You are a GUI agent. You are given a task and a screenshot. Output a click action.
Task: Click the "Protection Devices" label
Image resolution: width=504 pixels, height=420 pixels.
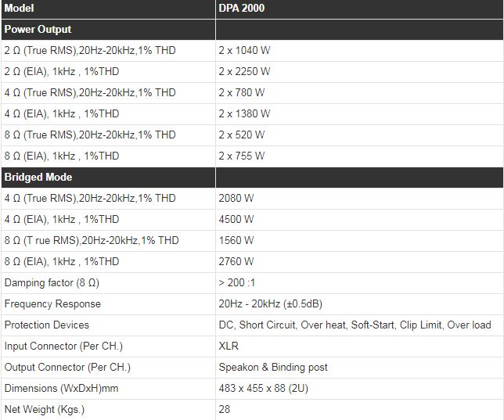point(47,325)
